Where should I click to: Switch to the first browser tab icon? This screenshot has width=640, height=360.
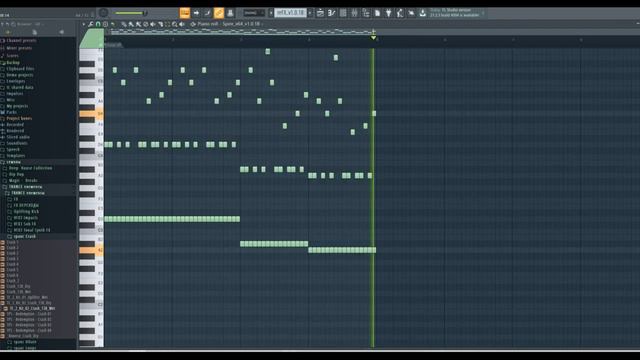[x=8, y=32]
